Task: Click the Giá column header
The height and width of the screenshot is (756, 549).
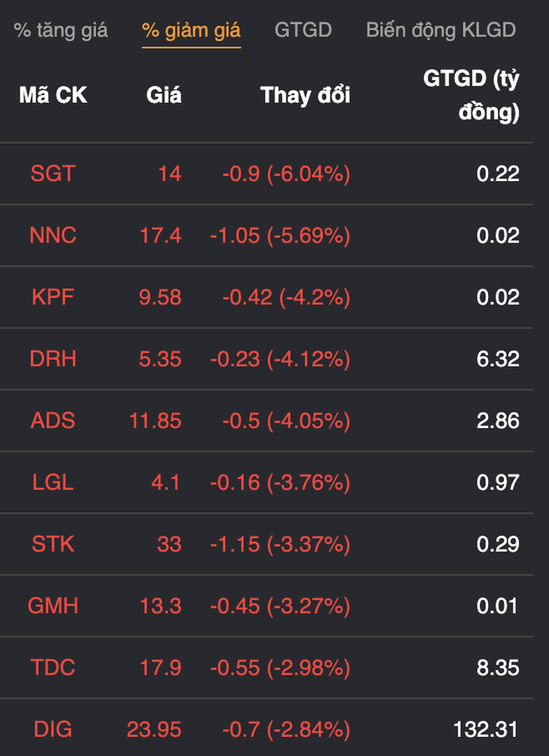Action: click(164, 95)
